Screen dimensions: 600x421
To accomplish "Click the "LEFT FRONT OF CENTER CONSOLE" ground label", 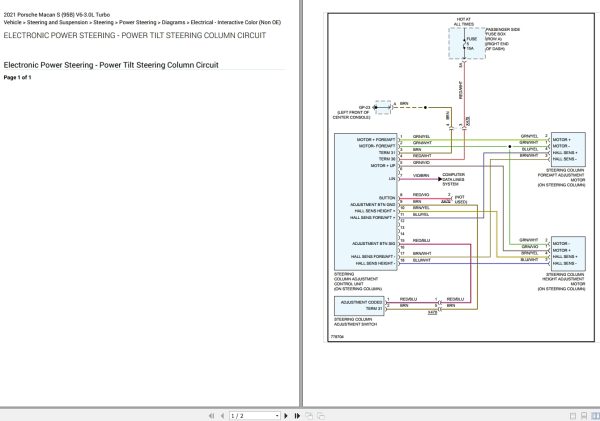I will (352, 115).
